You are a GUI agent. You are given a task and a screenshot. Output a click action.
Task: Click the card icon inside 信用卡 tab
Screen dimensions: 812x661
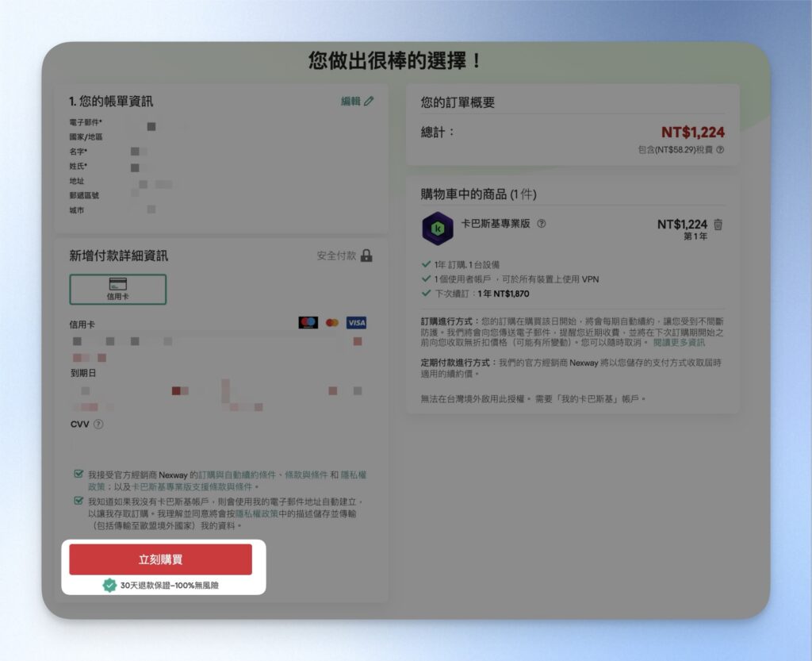coord(118,284)
